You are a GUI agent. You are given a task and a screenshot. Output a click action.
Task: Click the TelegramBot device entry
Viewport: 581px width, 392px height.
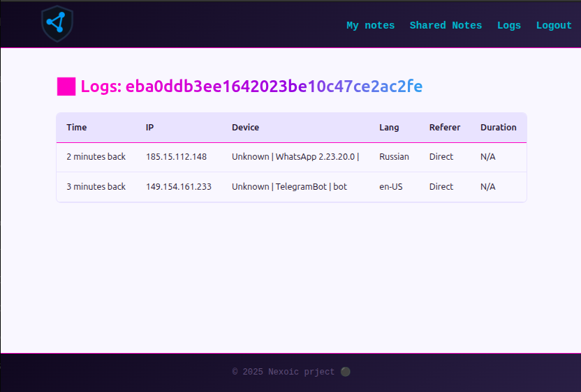click(x=289, y=187)
